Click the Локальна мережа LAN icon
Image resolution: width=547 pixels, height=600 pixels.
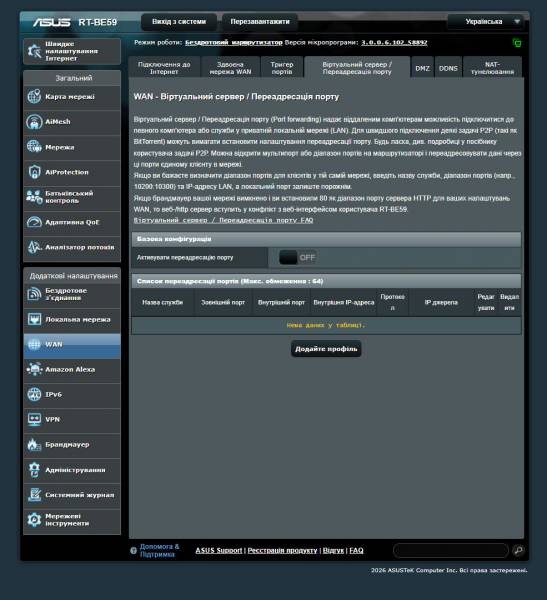click(34, 319)
